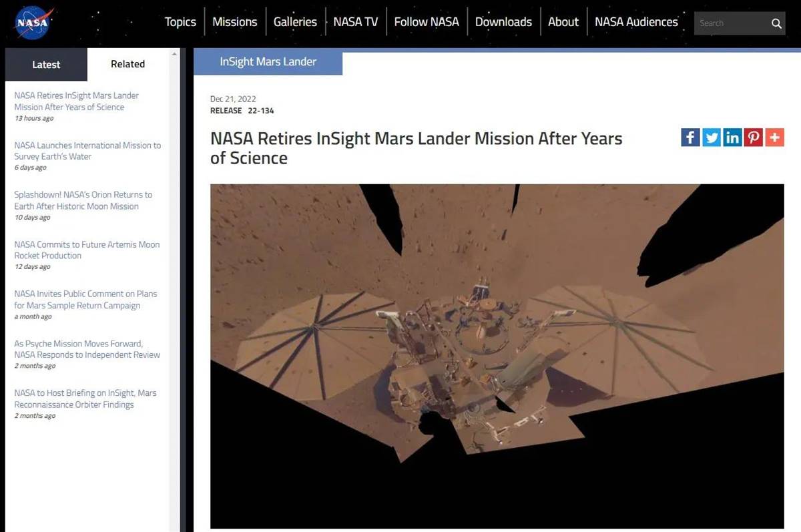
Task: Share article on Facebook
Action: (690, 138)
